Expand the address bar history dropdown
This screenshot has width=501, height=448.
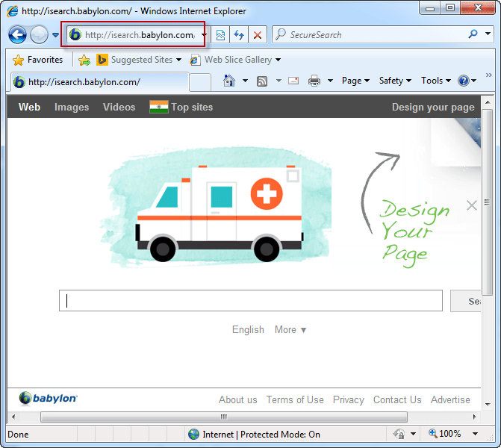204,35
